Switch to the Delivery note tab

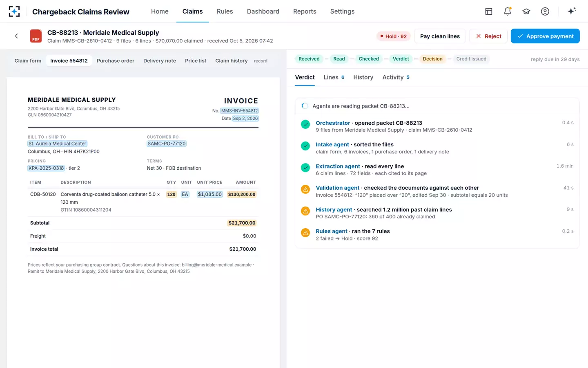click(x=160, y=61)
